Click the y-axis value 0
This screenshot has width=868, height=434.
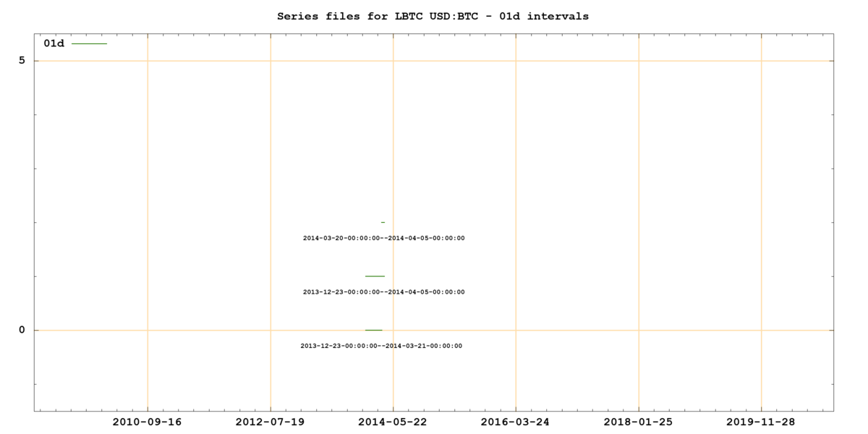[22, 330]
